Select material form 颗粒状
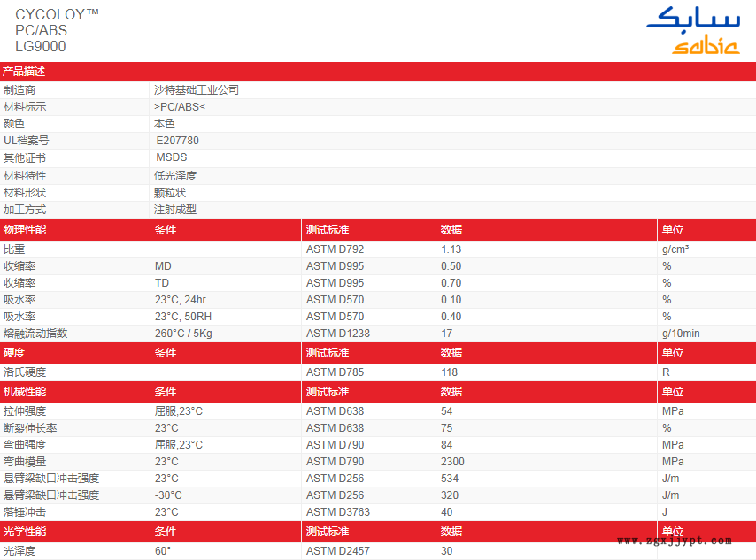756x560 pixels. (x=170, y=193)
